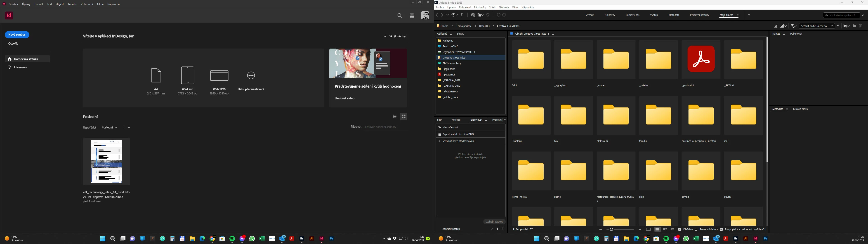Viewport: 868px width, 244px height.
Task: Click the Sledovat video link
Action: (344, 99)
